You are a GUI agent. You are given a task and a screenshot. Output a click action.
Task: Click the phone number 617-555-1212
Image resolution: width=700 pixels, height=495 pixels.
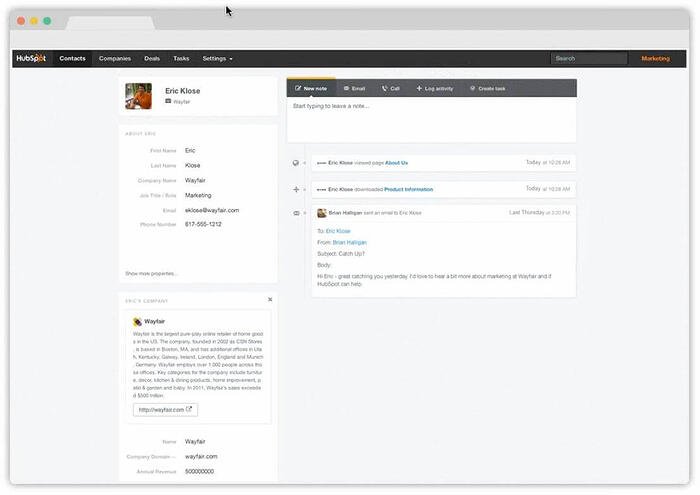(x=203, y=224)
